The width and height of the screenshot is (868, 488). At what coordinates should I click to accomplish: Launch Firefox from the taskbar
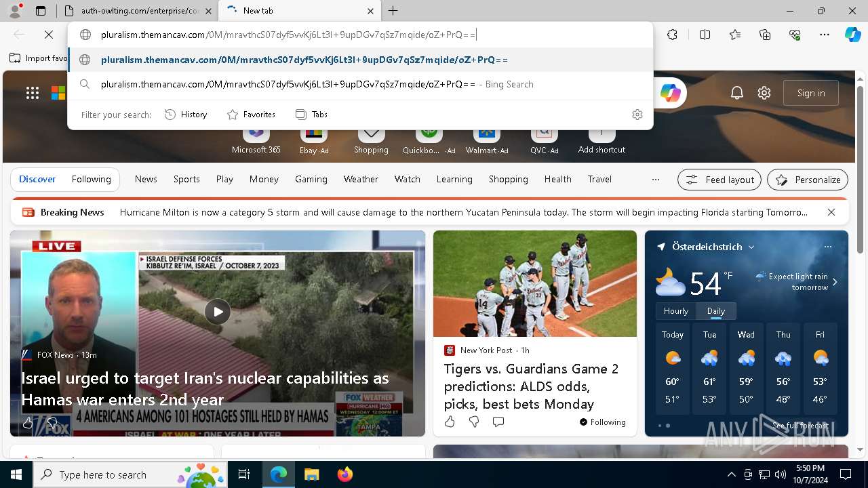click(x=345, y=474)
